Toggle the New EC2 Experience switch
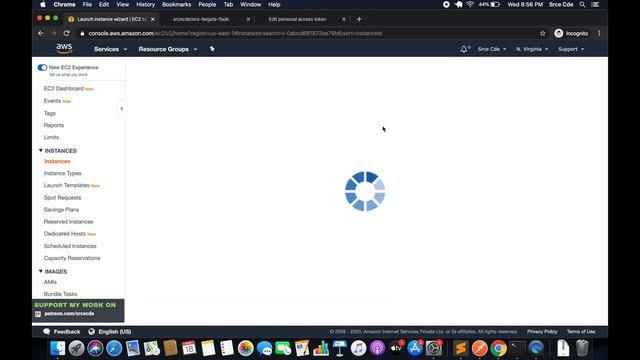 [x=42, y=67]
